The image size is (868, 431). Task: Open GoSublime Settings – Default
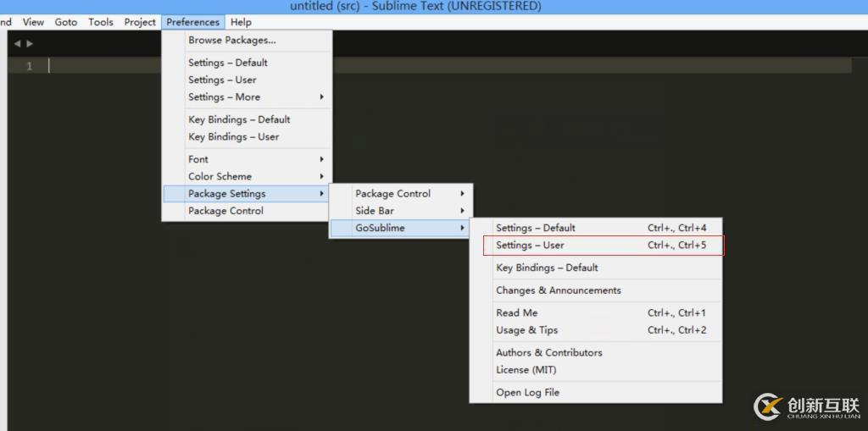[x=596, y=228]
